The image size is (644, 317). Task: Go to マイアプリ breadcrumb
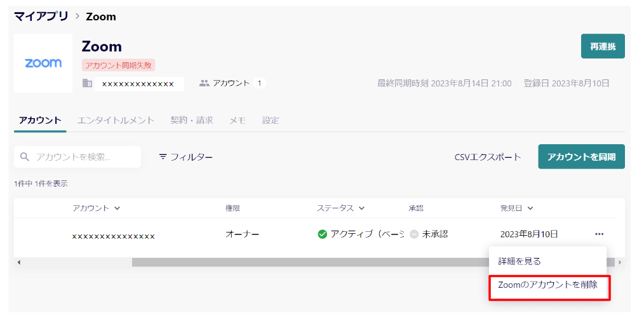(41, 17)
